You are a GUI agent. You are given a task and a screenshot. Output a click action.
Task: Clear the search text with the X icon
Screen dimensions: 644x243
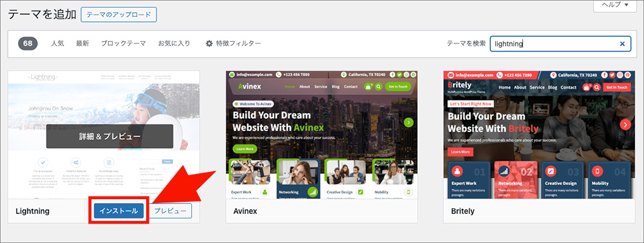coord(622,44)
